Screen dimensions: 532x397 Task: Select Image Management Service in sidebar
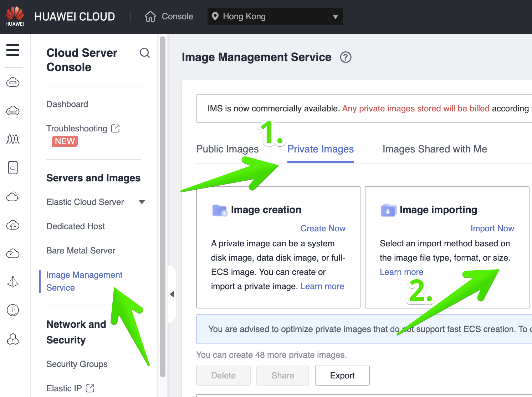tap(85, 281)
